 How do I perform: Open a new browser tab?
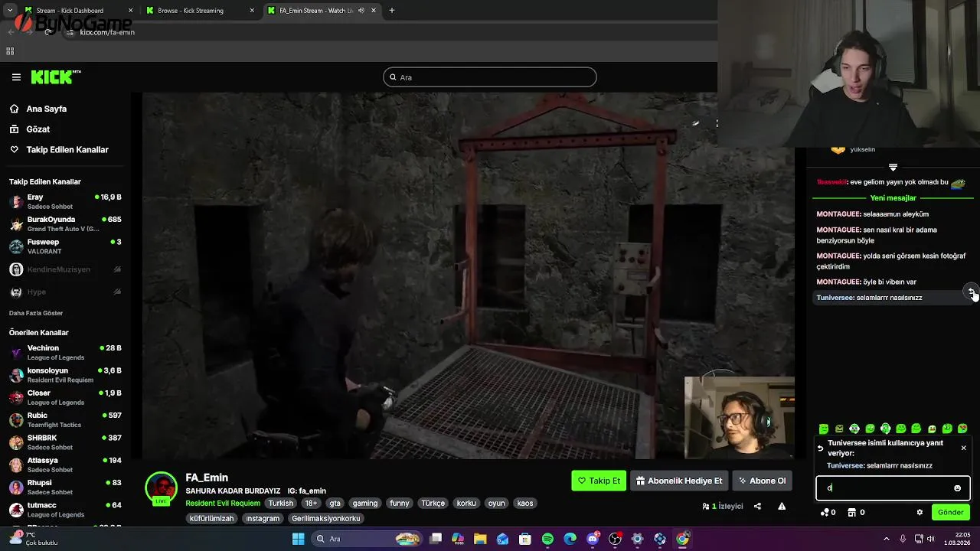(x=392, y=11)
